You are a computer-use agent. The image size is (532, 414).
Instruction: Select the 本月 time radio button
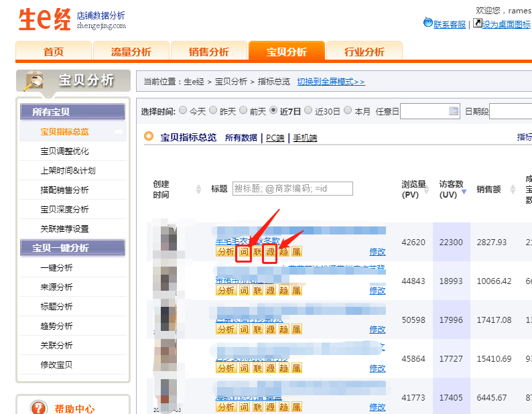[x=348, y=111]
